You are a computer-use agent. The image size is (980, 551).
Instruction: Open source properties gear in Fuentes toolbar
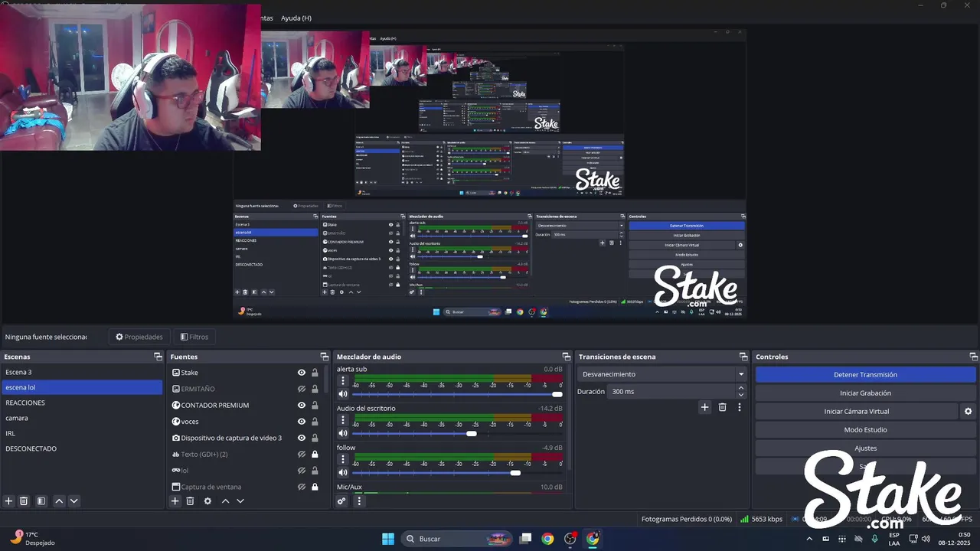(x=207, y=501)
